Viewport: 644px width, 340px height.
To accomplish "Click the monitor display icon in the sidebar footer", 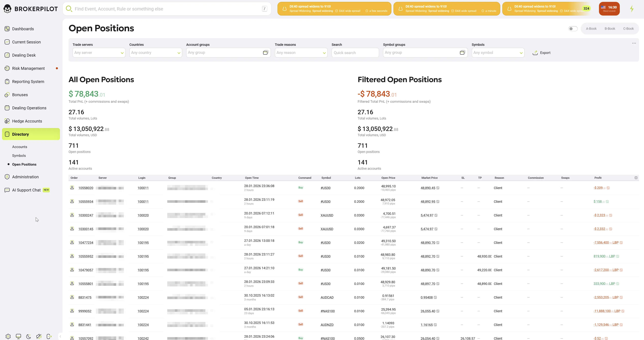I will tap(18, 336).
